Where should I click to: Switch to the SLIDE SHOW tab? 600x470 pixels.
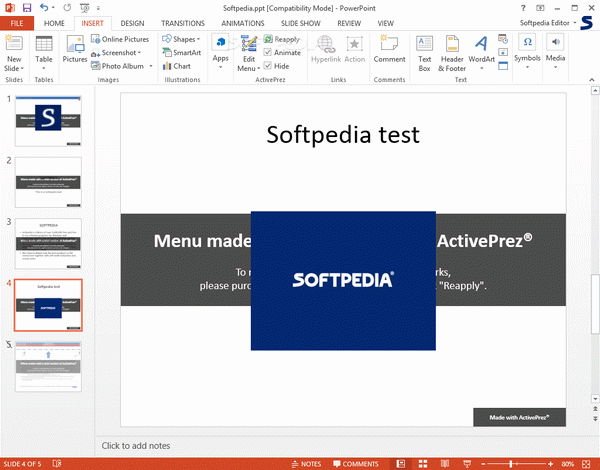[x=301, y=23]
